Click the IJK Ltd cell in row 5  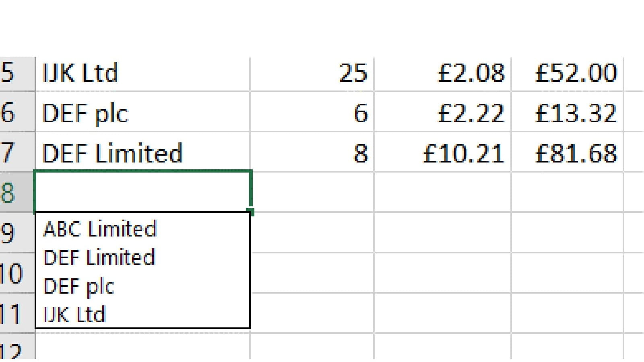[x=143, y=74]
